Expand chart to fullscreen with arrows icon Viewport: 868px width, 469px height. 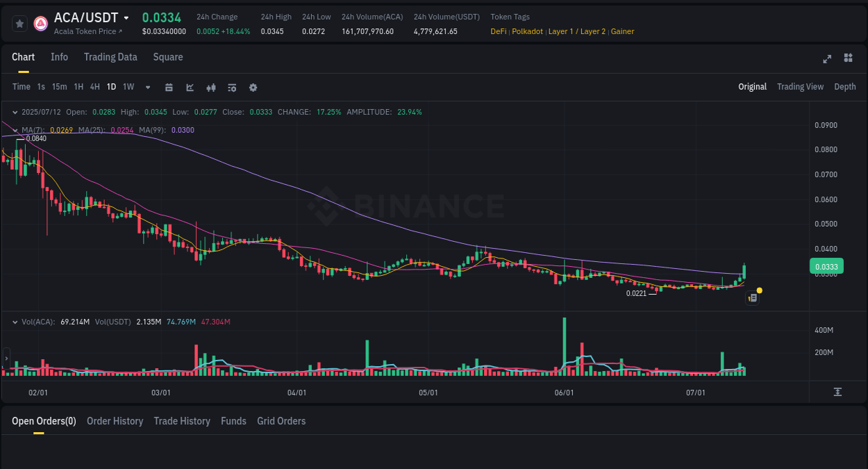[x=826, y=59]
